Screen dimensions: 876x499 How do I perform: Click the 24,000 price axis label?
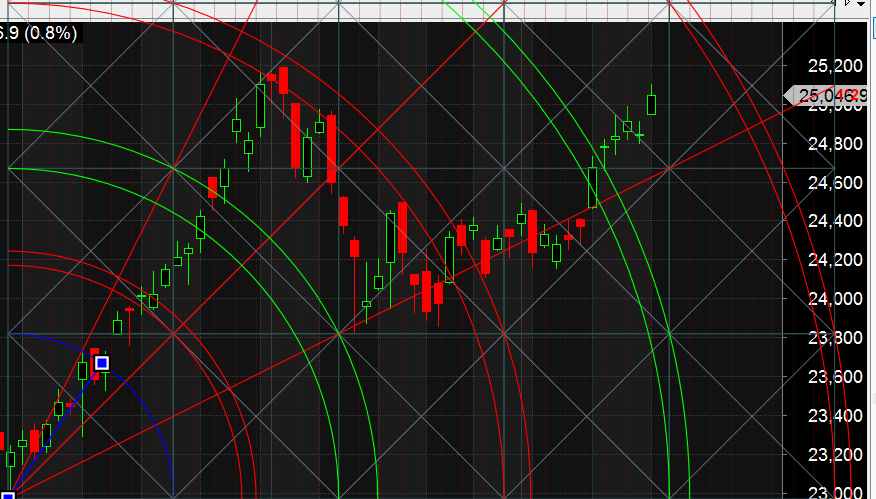click(834, 299)
